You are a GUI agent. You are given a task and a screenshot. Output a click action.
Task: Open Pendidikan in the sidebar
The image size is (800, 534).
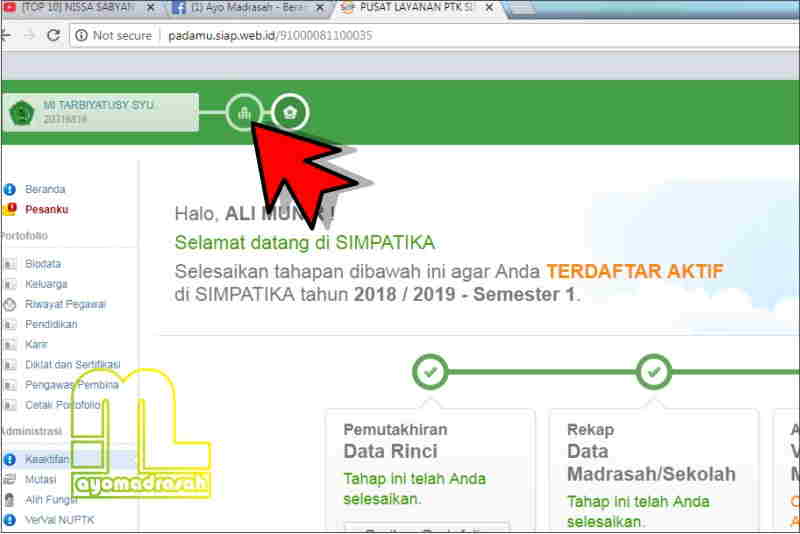51,324
